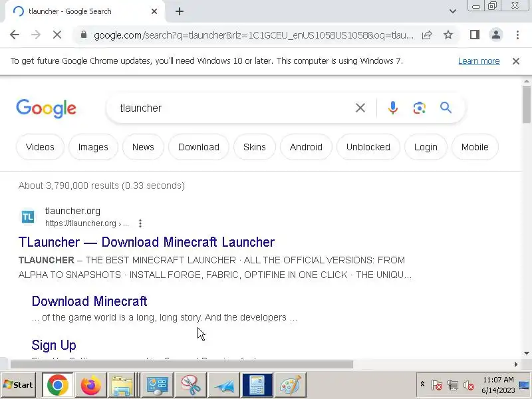Open the Learn more link
This screenshot has height=399, width=532.
479,61
